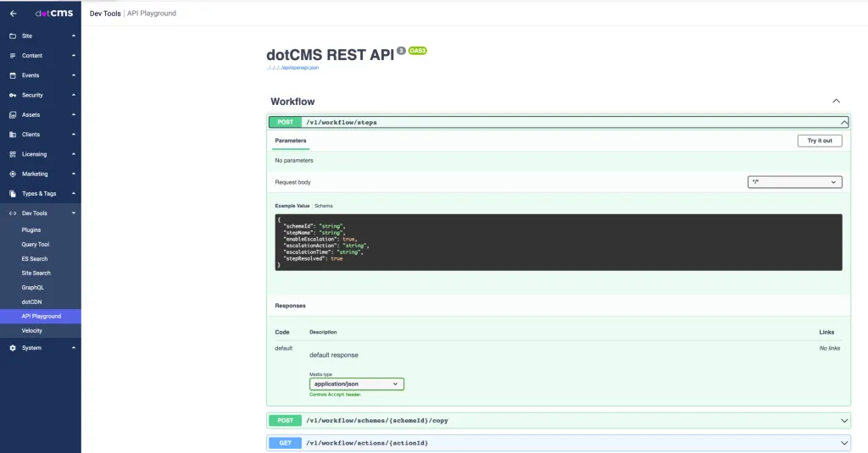
Task: Expand the GET /v1/workflow/actions/{actionId} chevron
Action: 843,443
